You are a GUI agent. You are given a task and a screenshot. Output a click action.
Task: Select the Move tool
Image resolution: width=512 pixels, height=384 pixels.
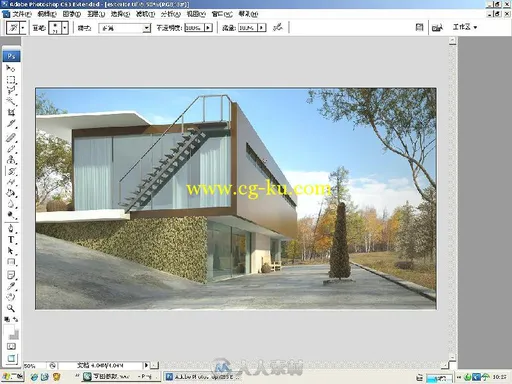tap(11, 68)
